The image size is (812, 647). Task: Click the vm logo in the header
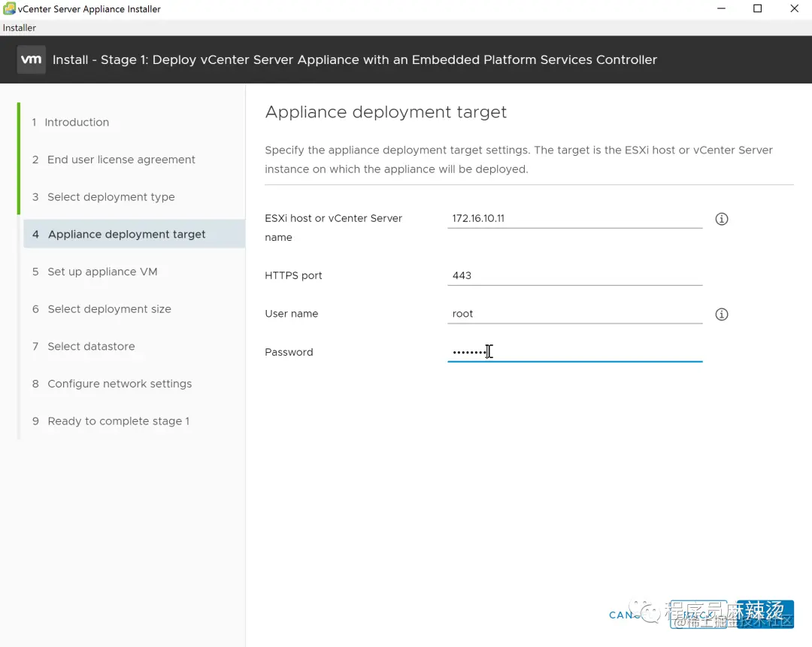[31, 59]
